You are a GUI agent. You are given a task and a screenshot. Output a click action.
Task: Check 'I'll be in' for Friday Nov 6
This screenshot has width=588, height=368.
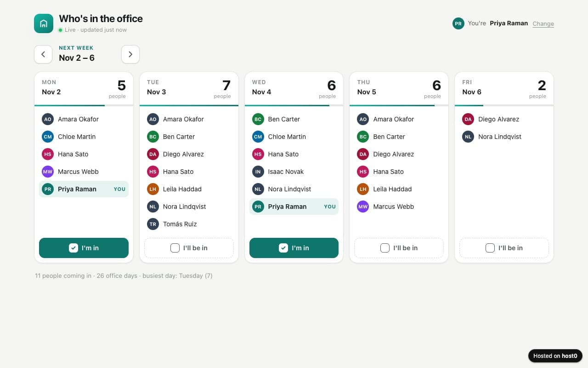point(504,248)
